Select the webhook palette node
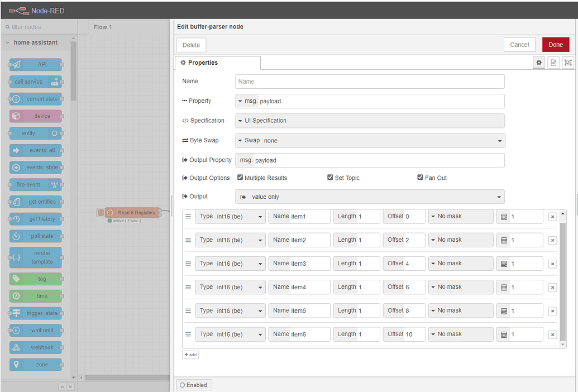Screen dimensions: 578x392 point(36,347)
